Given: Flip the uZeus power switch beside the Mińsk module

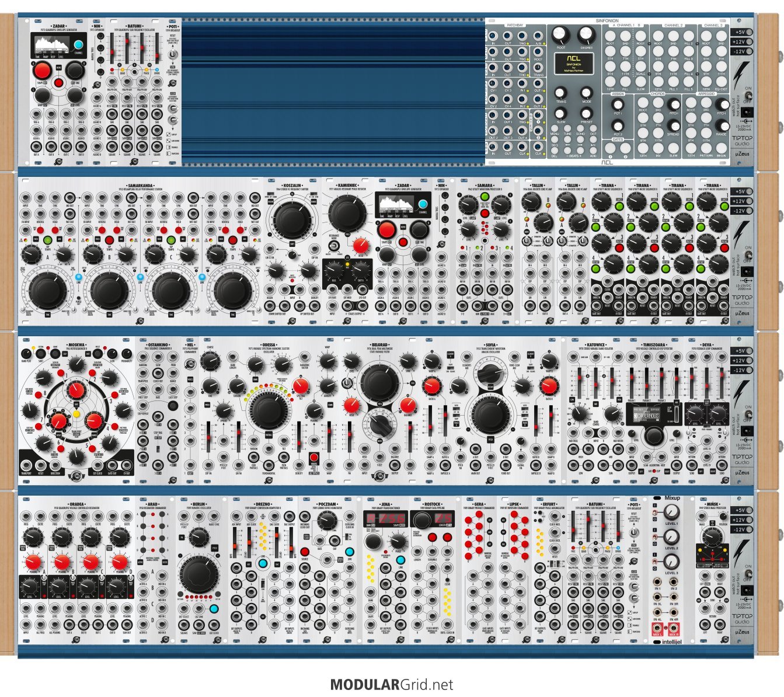Looking at the screenshot, I should (748, 573).
